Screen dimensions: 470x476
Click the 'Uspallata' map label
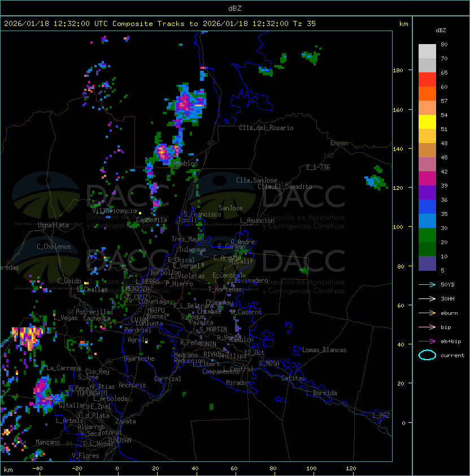53,225
